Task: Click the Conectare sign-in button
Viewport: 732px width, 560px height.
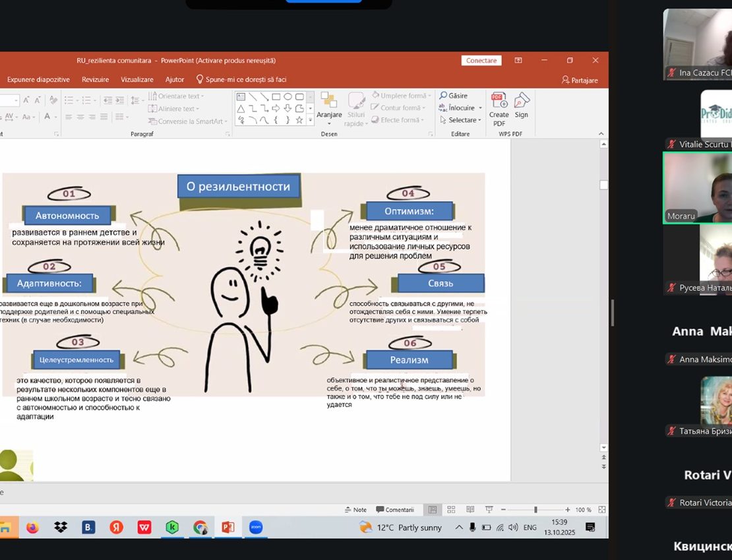Action: [x=481, y=61]
